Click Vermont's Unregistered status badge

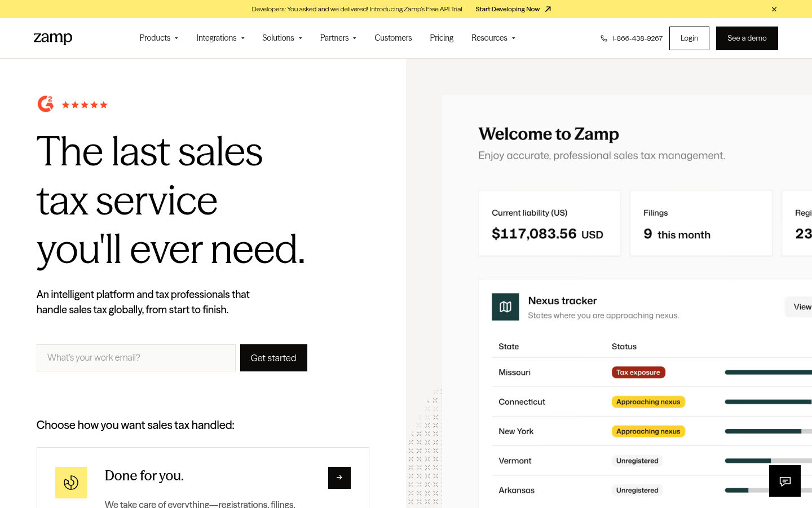coord(637,461)
